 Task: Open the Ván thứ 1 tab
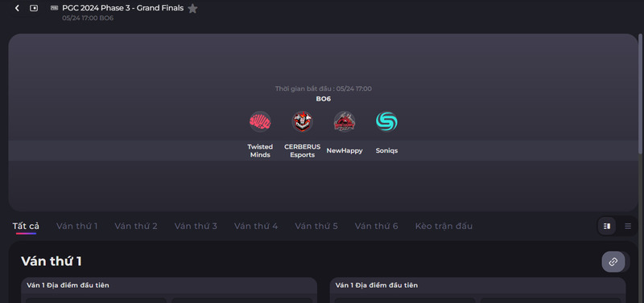click(x=76, y=226)
